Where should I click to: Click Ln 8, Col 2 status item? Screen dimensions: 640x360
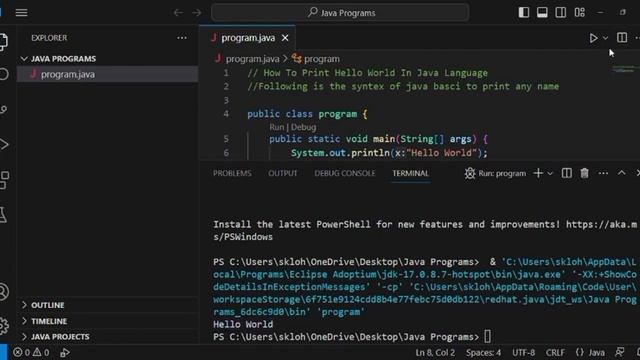pyautogui.click(x=435, y=352)
